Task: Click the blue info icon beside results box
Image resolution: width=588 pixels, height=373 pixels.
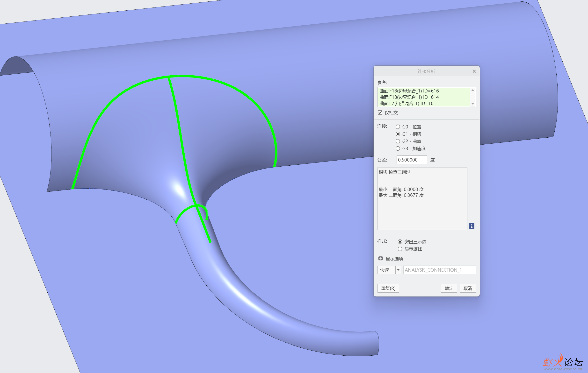Action: click(472, 226)
